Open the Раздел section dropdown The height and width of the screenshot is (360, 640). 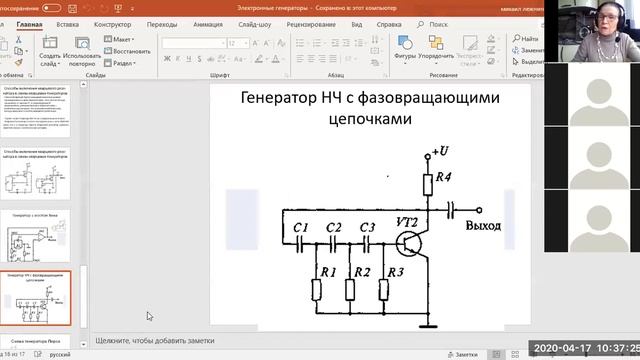(120, 63)
